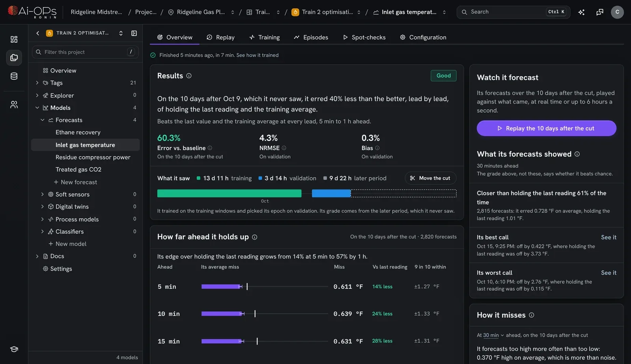Go back with the sidebar left chevron
This screenshot has height=364, width=631.
click(x=38, y=33)
